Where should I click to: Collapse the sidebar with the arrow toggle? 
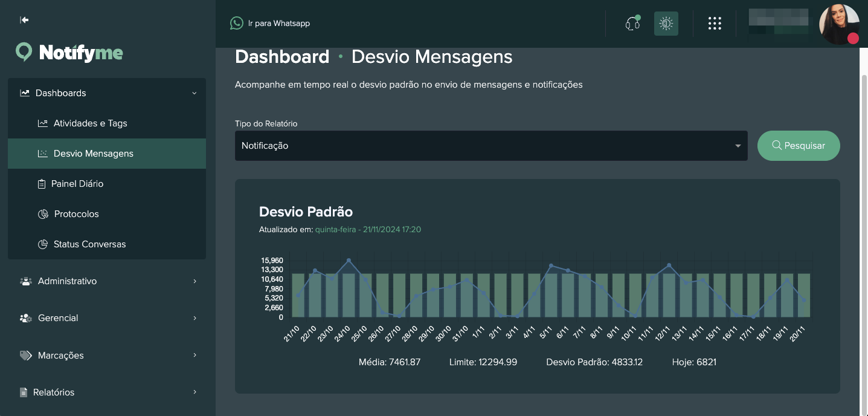coord(24,20)
